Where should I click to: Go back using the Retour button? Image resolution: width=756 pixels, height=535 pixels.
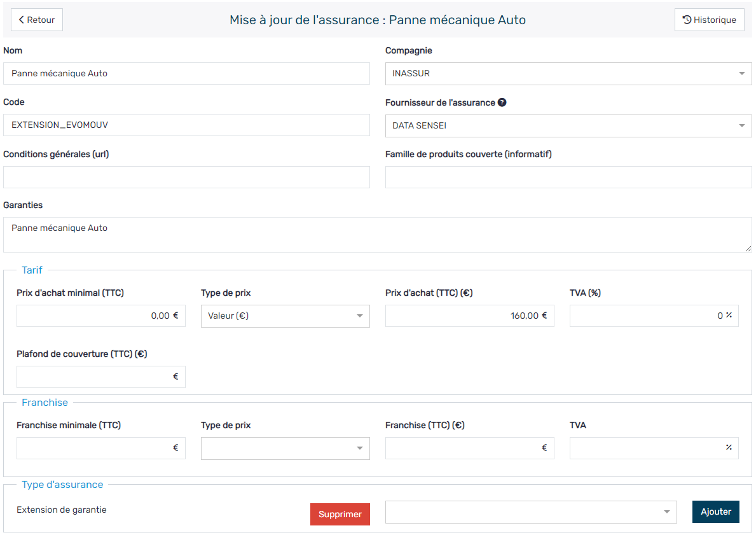tap(37, 20)
